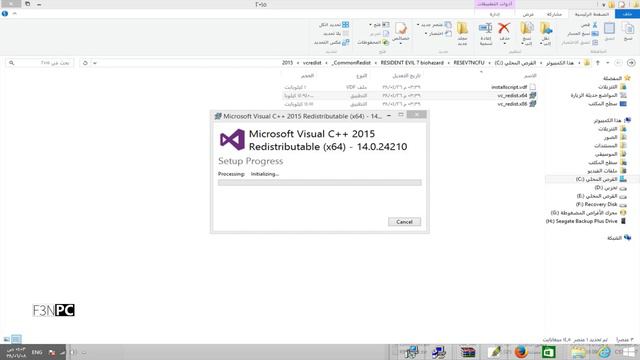Select (F:) Recovery Disk
Image resolution: width=640 pixels, height=360 pixels.
coord(601,204)
